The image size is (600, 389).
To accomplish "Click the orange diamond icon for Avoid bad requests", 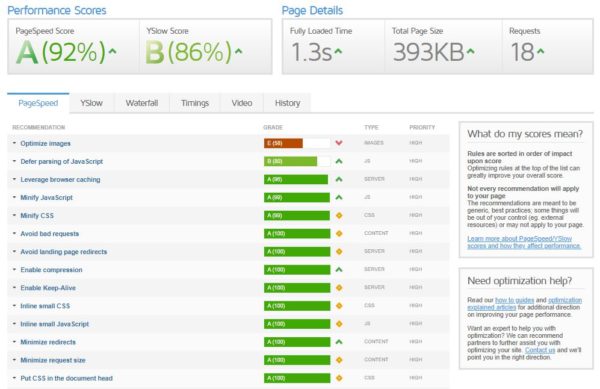I will pos(339,233).
